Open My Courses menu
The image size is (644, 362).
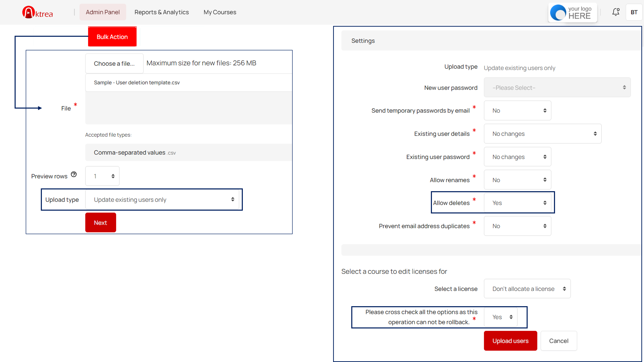(x=220, y=12)
